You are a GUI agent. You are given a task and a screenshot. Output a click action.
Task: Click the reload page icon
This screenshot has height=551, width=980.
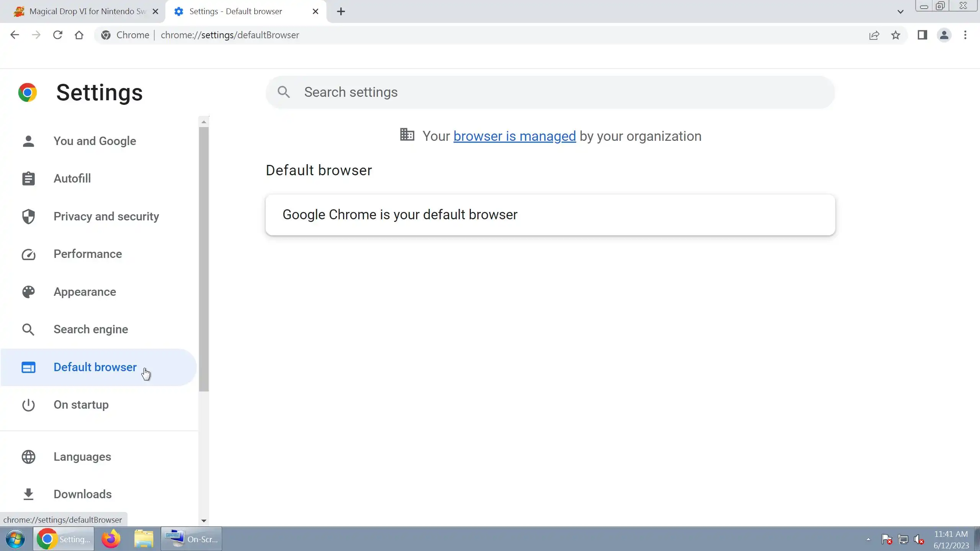tap(57, 35)
